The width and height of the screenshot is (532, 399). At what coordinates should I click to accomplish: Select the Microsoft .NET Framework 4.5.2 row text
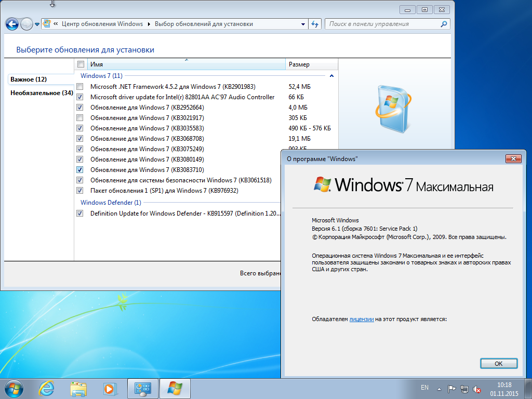(x=172, y=87)
